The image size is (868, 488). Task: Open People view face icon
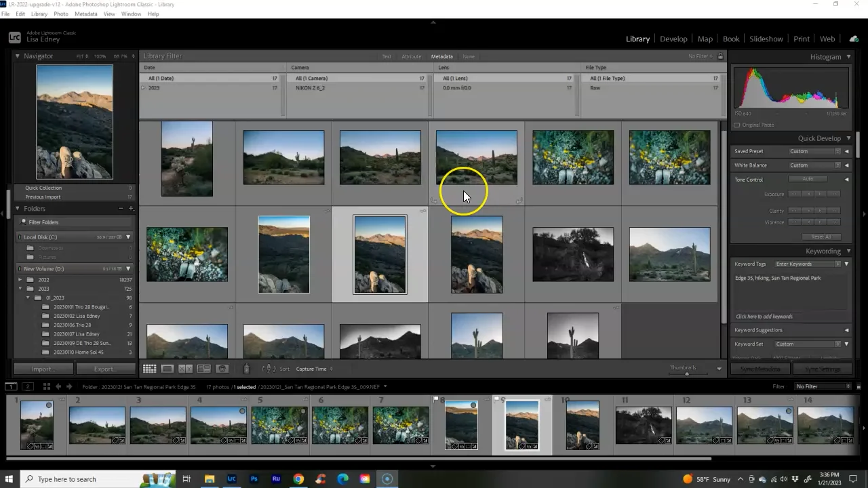pyautogui.click(x=222, y=369)
